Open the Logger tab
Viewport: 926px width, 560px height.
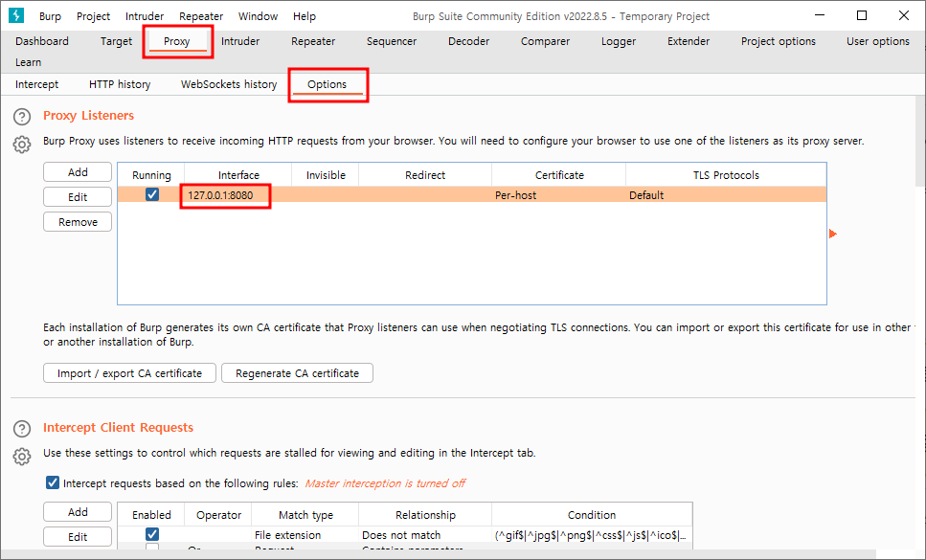coord(619,41)
